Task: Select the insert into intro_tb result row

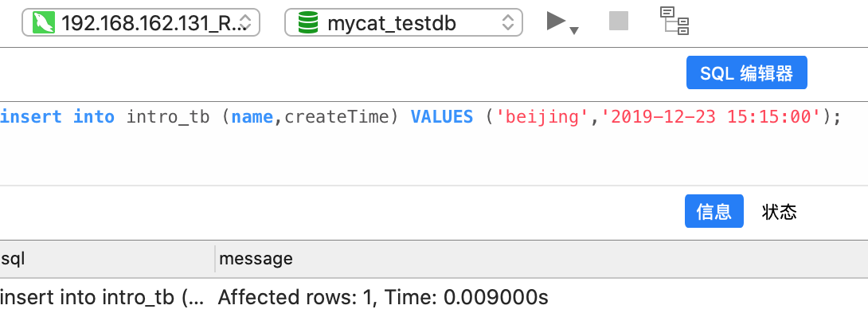Action: coord(434,298)
